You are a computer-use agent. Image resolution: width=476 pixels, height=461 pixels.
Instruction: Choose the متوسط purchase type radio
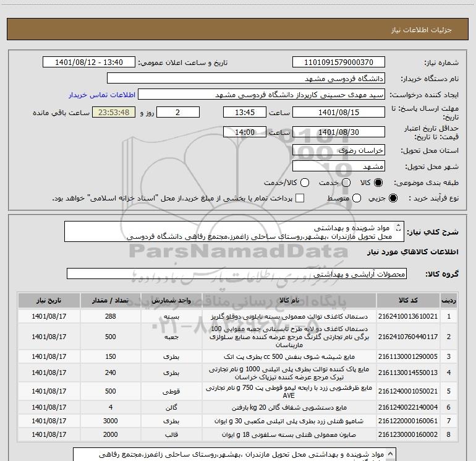point(357,198)
